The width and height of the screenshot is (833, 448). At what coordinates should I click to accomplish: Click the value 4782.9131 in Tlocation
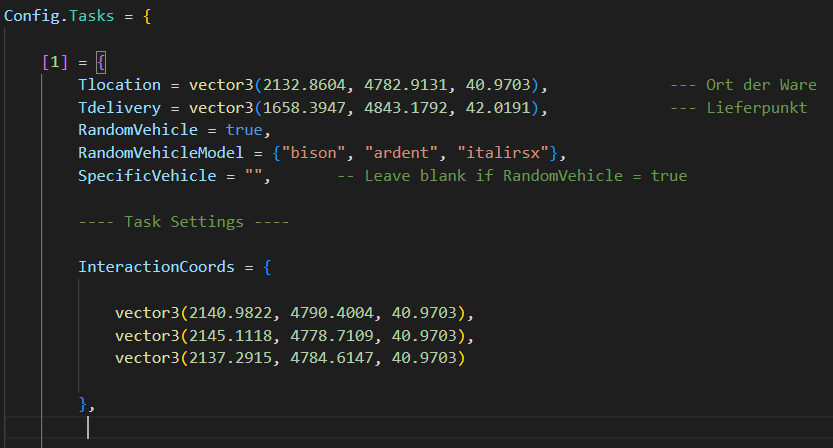(406, 85)
